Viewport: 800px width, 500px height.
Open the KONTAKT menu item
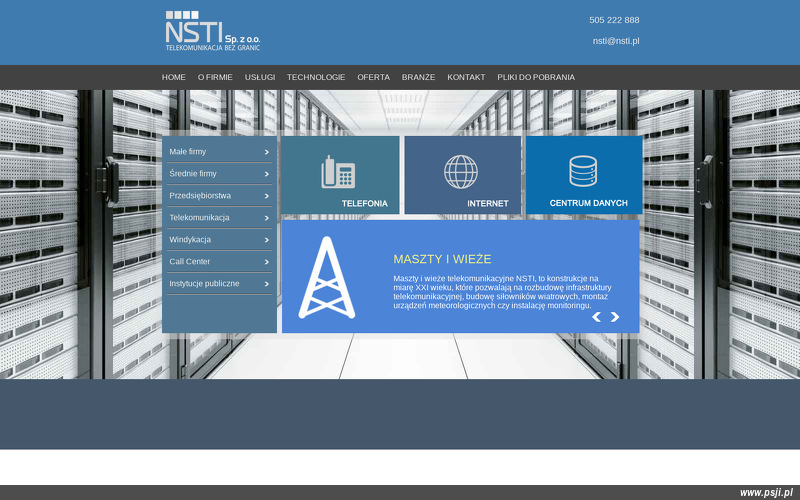point(466,77)
